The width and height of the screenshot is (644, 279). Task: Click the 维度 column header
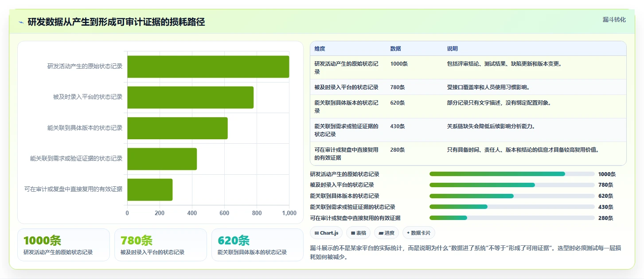320,49
